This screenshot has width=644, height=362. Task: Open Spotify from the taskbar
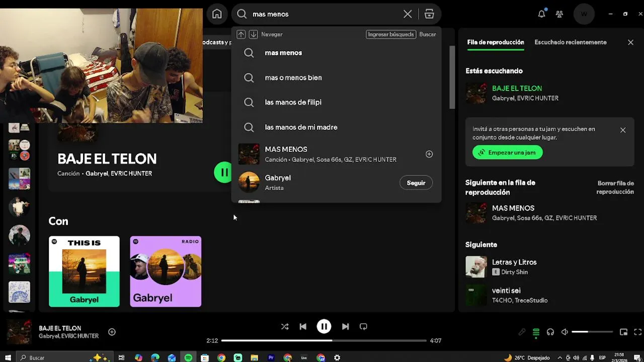tap(188, 357)
